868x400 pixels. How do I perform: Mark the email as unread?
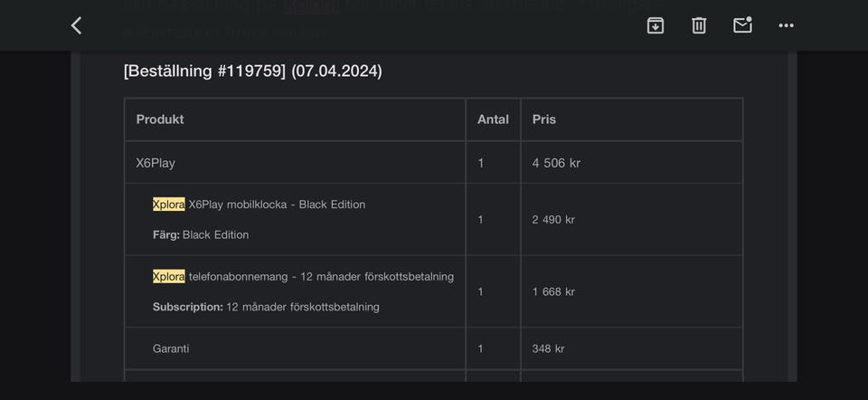click(x=742, y=25)
